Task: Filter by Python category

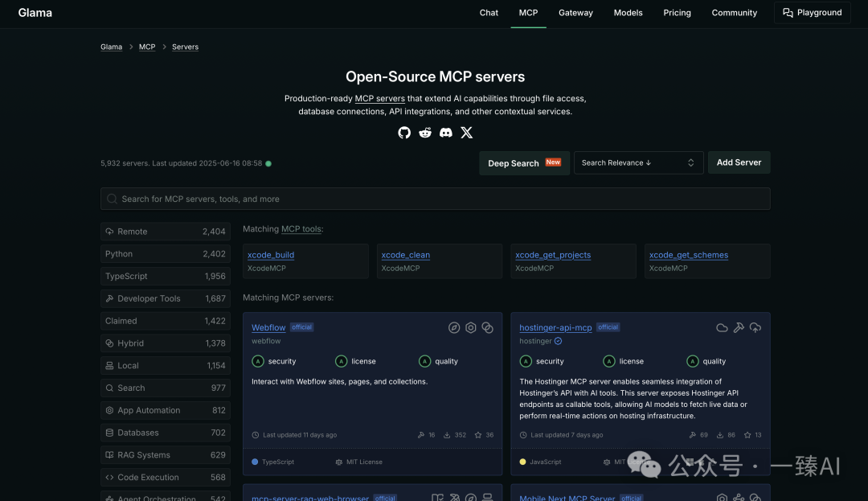Action: [x=166, y=253]
